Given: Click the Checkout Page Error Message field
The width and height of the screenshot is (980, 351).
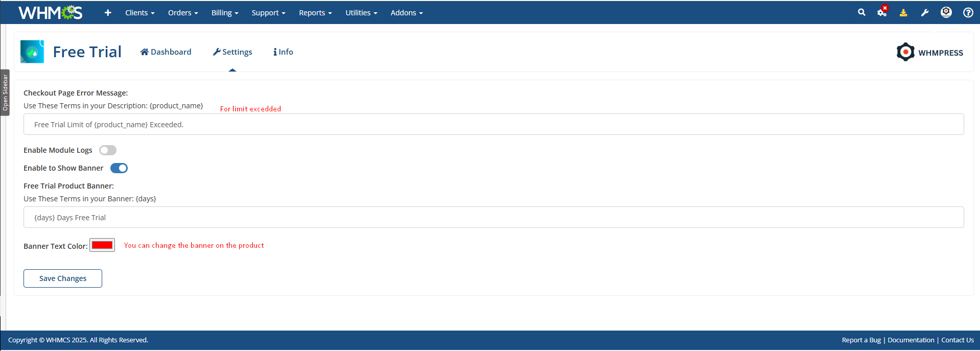Looking at the screenshot, I should (x=493, y=125).
